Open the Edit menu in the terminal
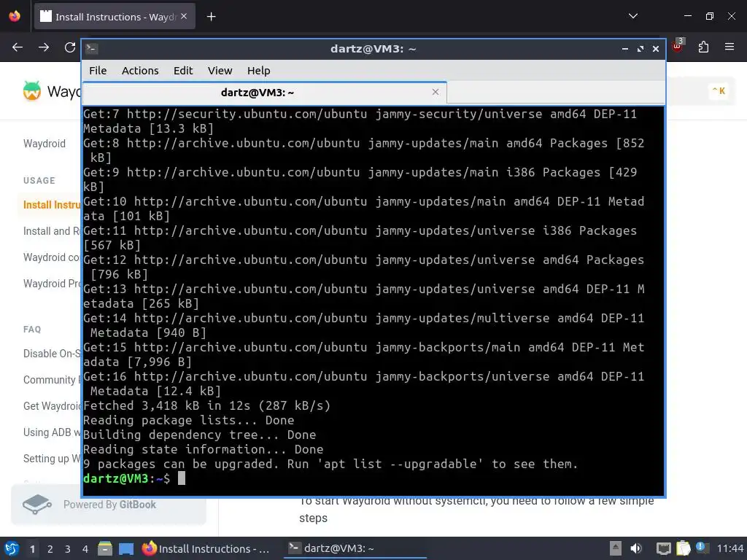 pyautogui.click(x=183, y=71)
